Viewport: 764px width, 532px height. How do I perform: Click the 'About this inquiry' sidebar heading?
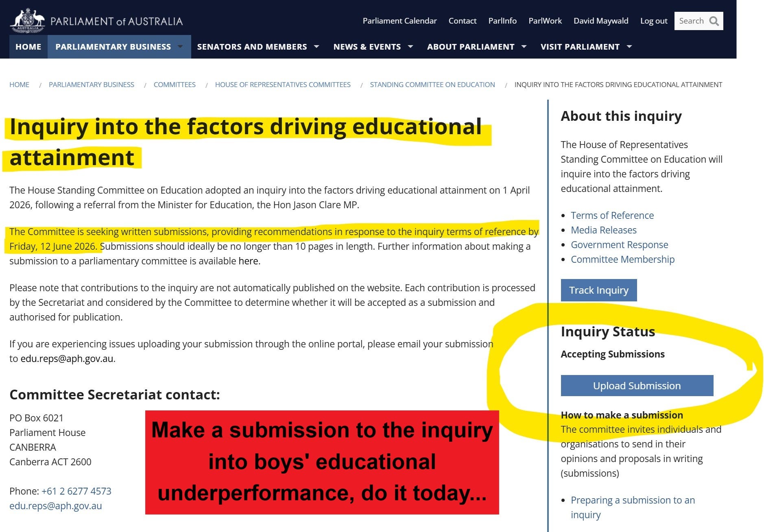click(x=621, y=116)
